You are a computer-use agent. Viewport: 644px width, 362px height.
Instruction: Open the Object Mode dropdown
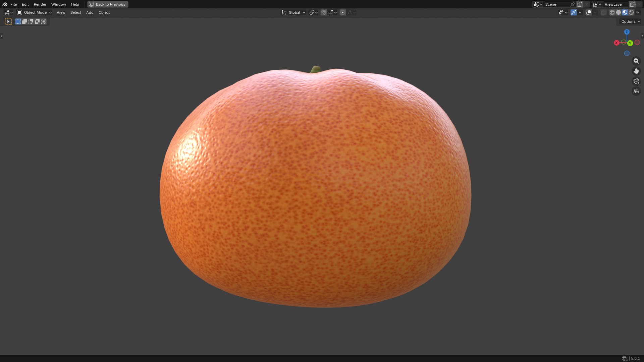(34, 12)
